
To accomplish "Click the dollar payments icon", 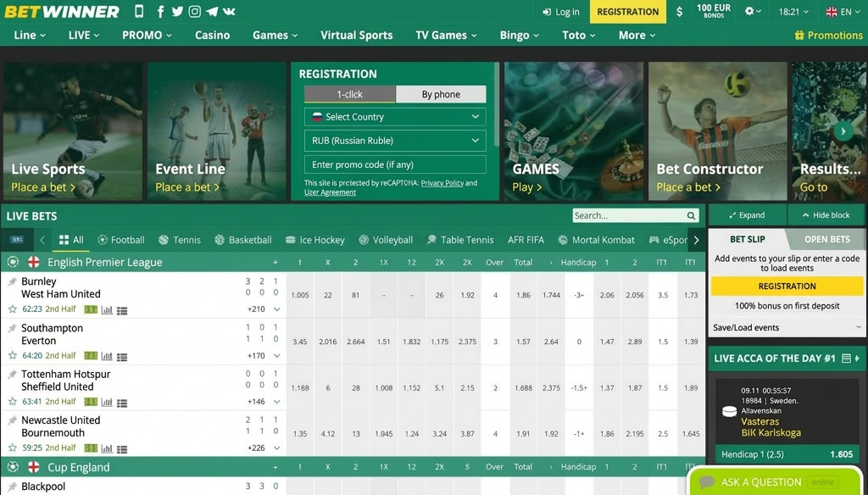I will click(679, 12).
